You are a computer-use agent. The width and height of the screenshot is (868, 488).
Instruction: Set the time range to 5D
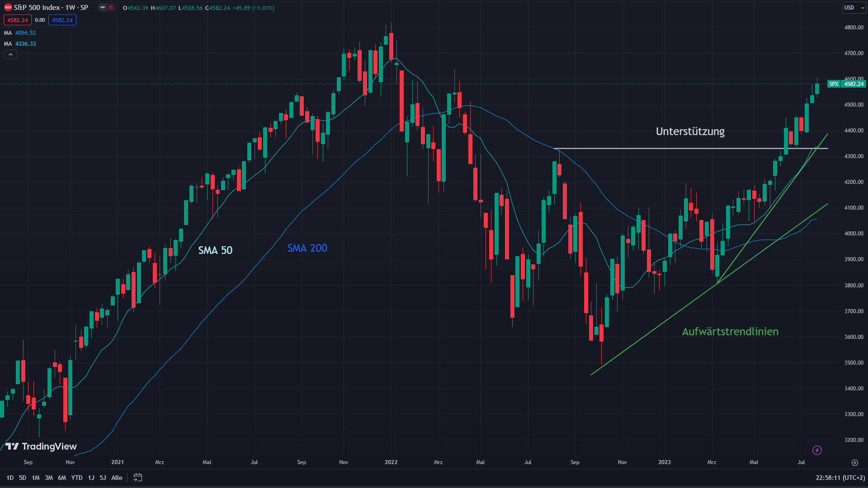point(23,478)
